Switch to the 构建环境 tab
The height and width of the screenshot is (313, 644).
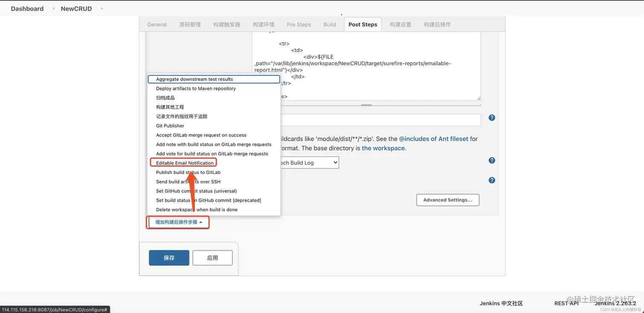tap(263, 24)
